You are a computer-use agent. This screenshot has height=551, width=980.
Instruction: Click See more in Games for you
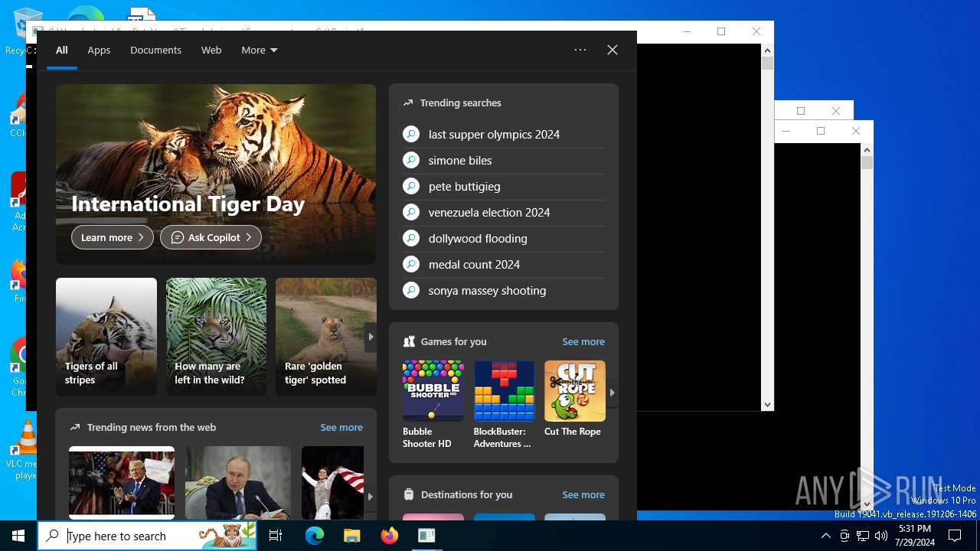click(583, 341)
